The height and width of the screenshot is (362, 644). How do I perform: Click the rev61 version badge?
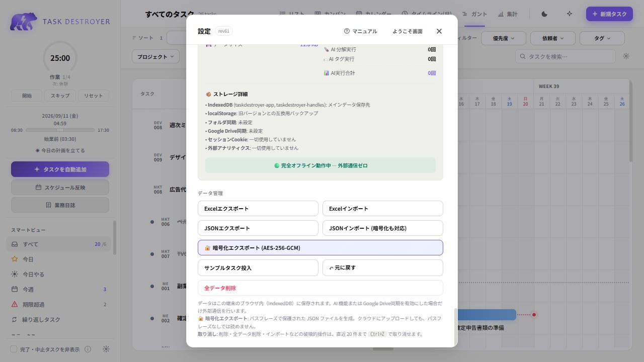pos(223,31)
